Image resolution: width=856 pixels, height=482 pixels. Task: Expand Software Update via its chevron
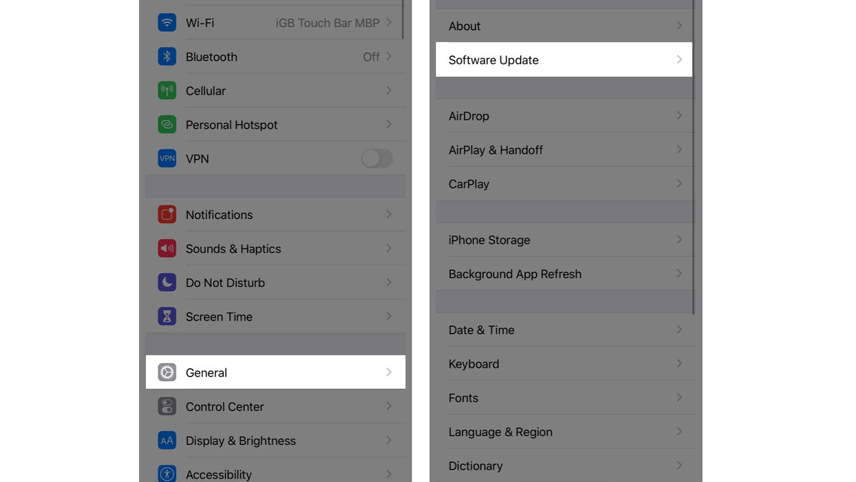pyautogui.click(x=679, y=59)
